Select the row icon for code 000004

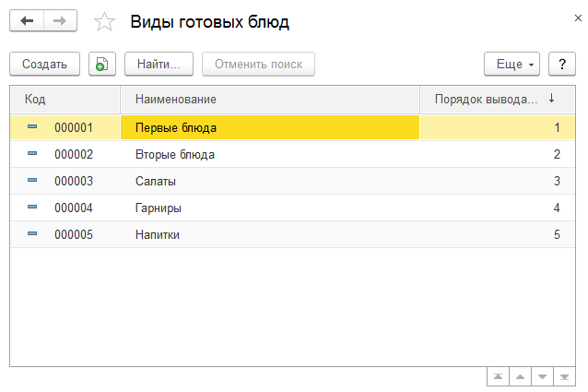click(32, 207)
